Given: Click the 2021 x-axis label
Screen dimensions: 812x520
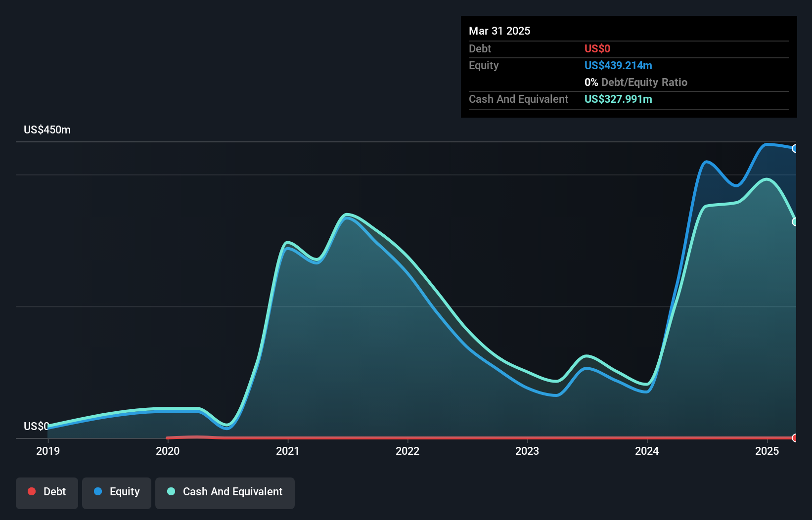Looking at the screenshot, I should (x=288, y=451).
